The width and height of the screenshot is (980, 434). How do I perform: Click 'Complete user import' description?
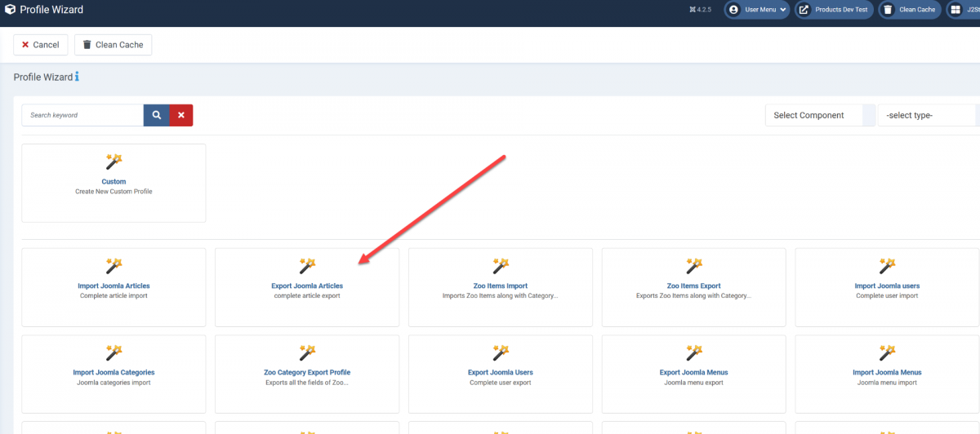pyautogui.click(x=887, y=296)
